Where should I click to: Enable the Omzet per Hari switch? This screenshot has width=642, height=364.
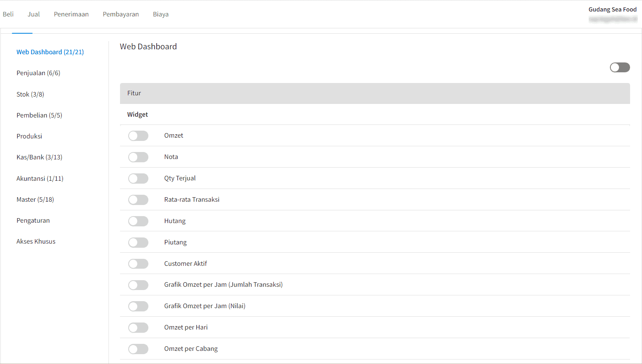click(x=138, y=328)
